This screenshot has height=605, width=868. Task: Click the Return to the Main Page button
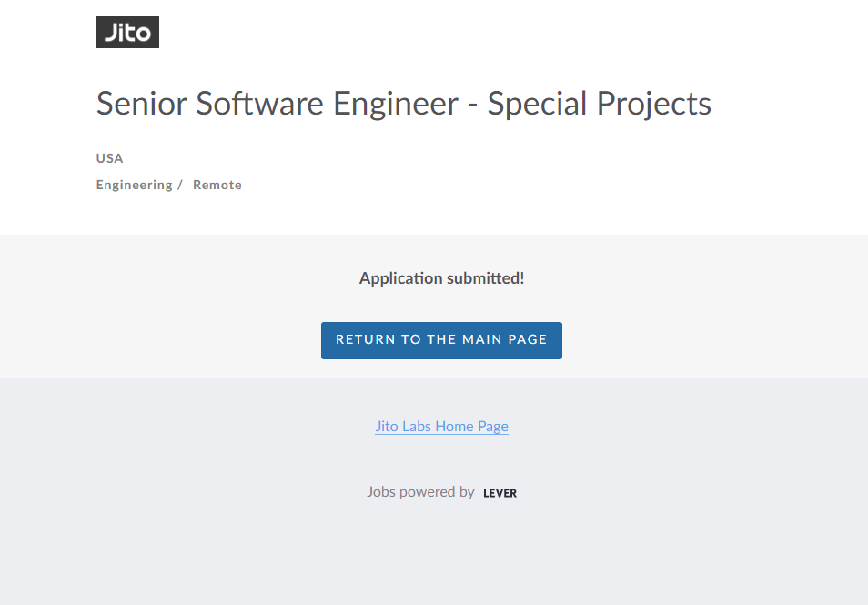click(441, 340)
